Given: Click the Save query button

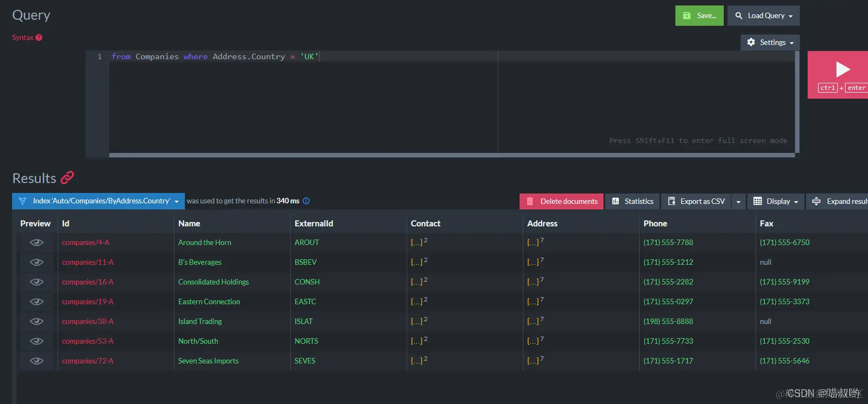Looking at the screenshot, I should (x=700, y=16).
